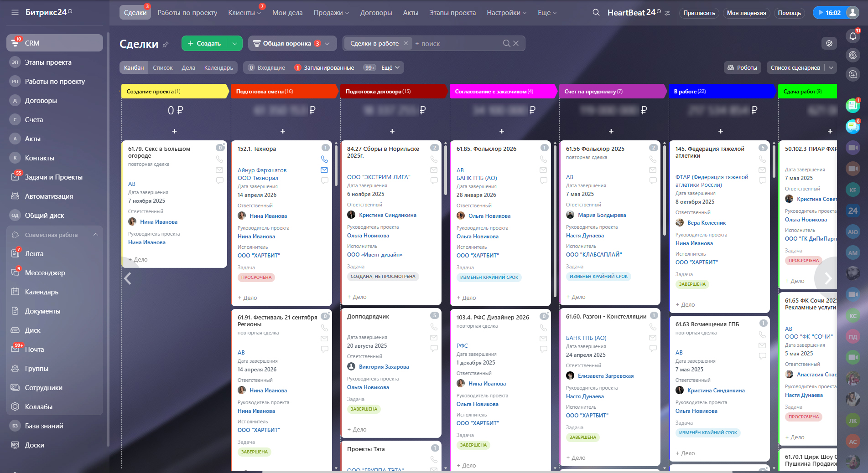Open Договоры in the top menu
Screen dimensions: 868x473
[x=376, y=13]
